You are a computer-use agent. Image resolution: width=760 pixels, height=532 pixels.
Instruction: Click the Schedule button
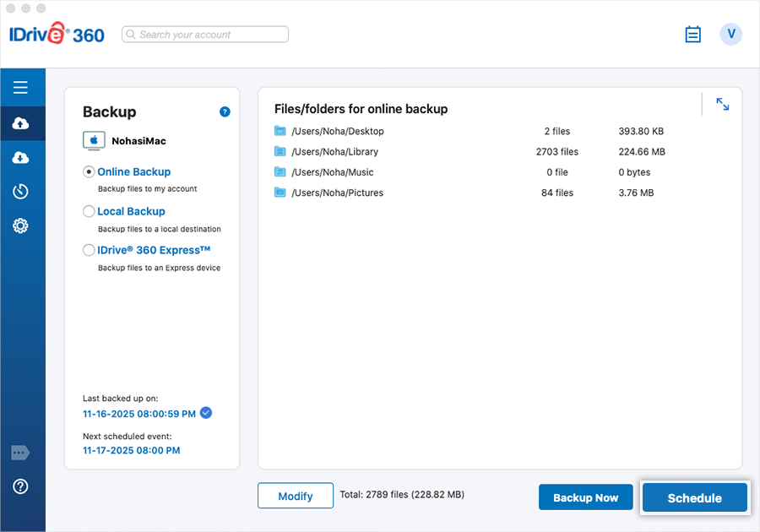[694, 498]
